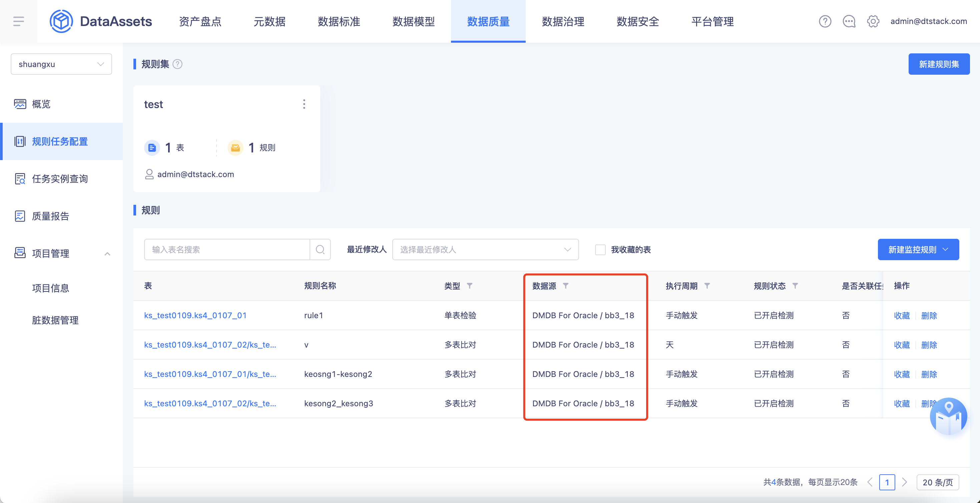Click the blue table icon on test card
The height and width of the screenshot is (503, 980).
(152, 148)
